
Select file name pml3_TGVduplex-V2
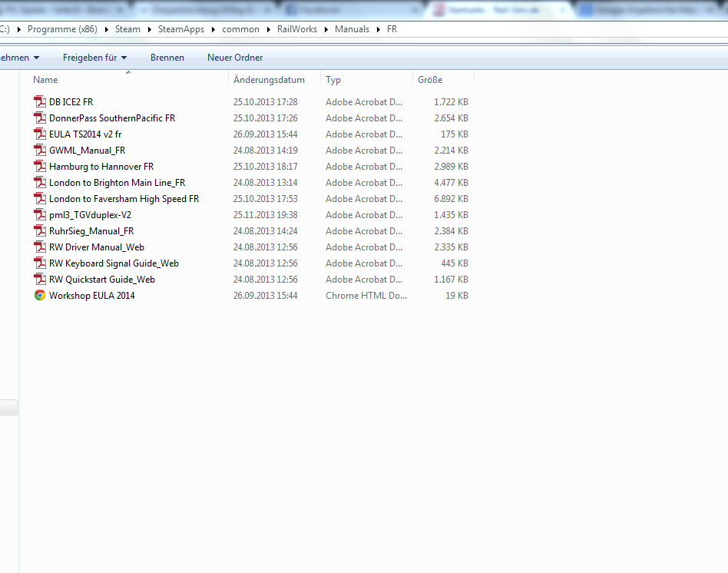click(90, 215)
